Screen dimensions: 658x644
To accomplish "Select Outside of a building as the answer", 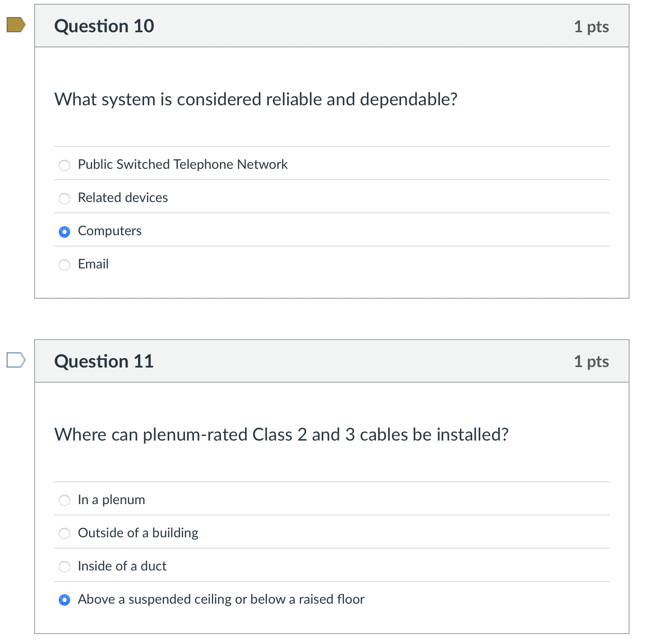I will [x=64, y=534].
